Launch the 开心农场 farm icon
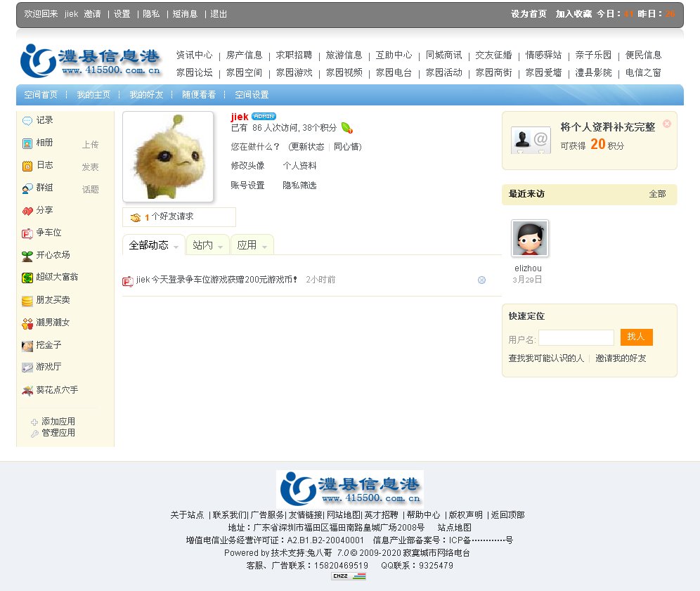Image resolution: width=700 pixels, height=591 pixels. coord(27,256)
